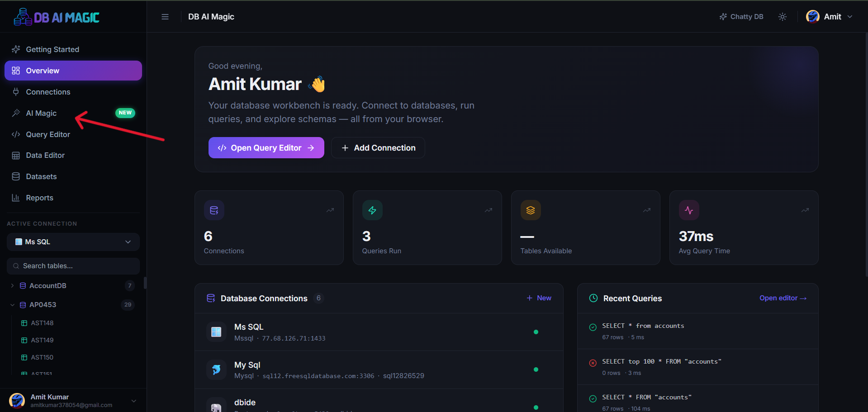Click the Connections card database icon
The height and width of the screenshot is (412, 868).
point(214,210)
